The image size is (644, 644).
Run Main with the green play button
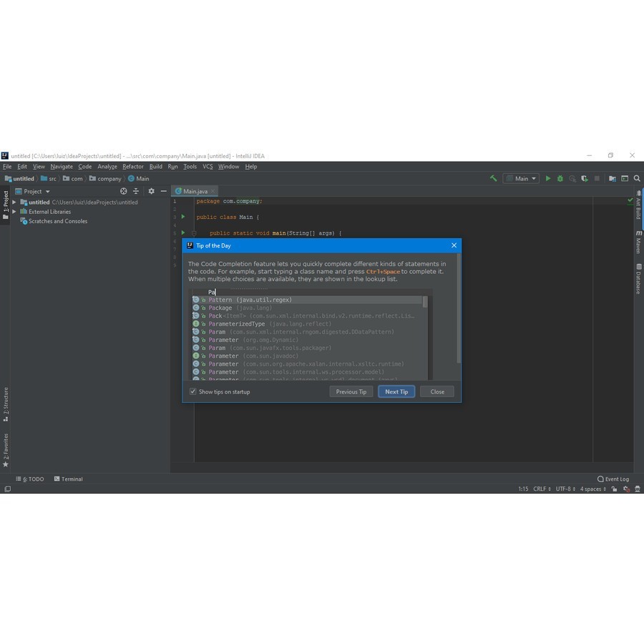(548, 179)
